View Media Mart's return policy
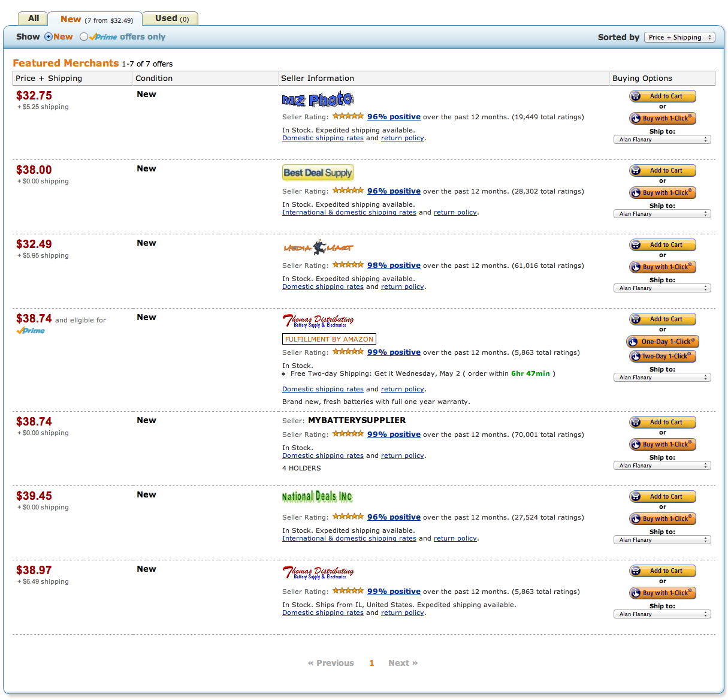 point(403,286)
